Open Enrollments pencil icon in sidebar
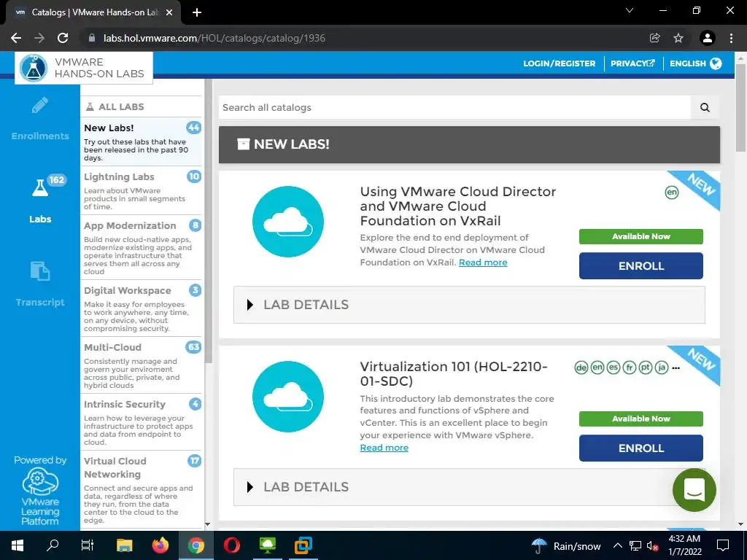747x560 pixels. click(40, 105)
